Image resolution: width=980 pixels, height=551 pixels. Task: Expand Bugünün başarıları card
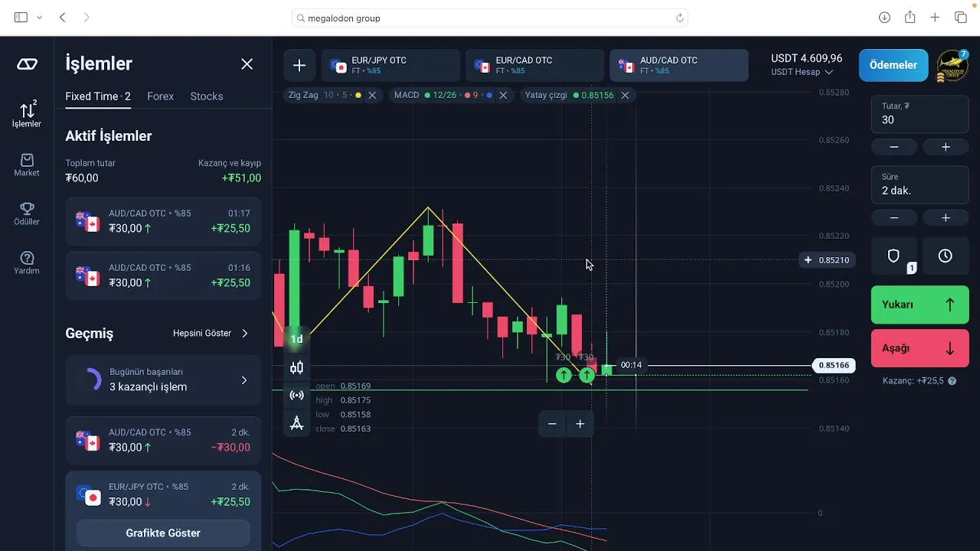(x=163, y=380)
